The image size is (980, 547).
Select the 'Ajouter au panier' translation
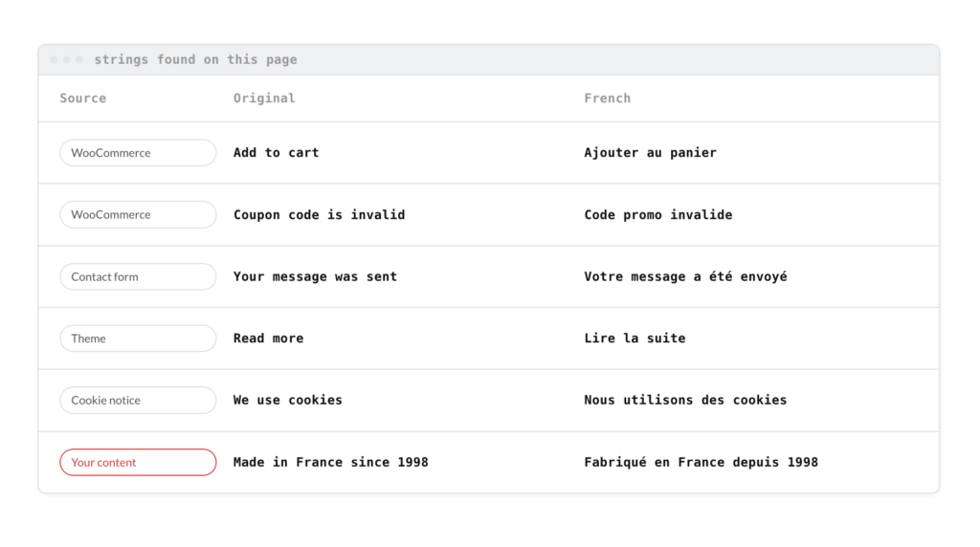pyautogui.click(x=651, y=152)
